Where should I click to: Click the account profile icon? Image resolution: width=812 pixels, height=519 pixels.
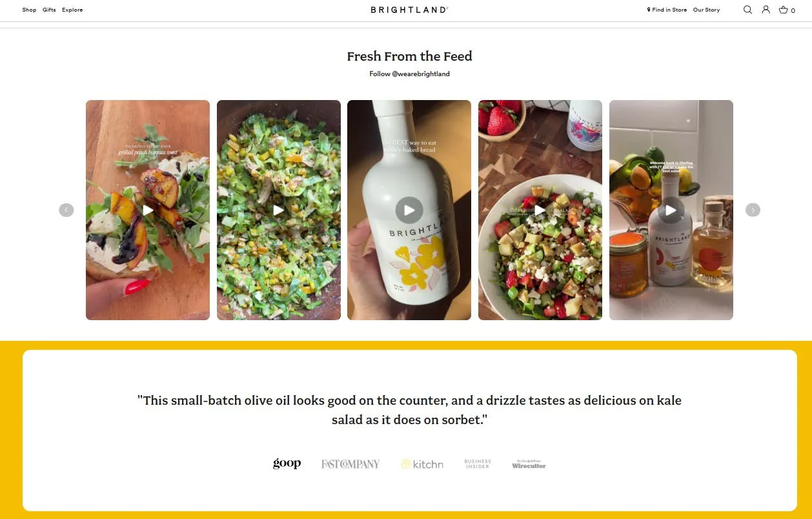[x=766, y=10]
